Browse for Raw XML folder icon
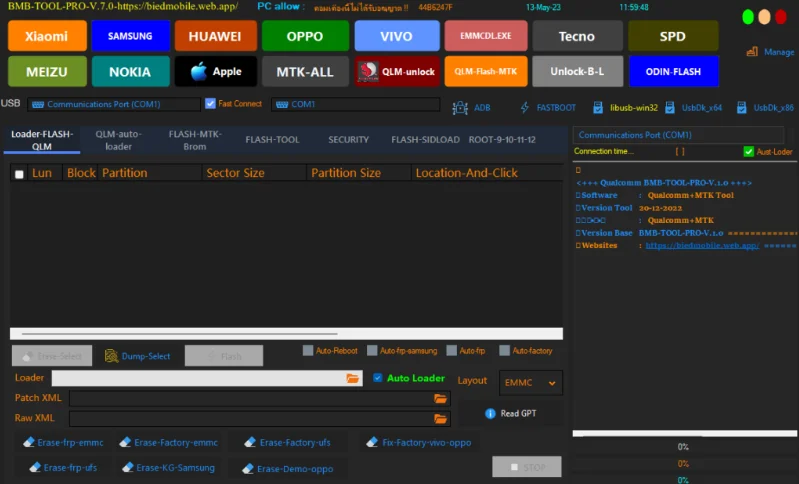Screen dimensions: 799x484 [x=440, y=419]
